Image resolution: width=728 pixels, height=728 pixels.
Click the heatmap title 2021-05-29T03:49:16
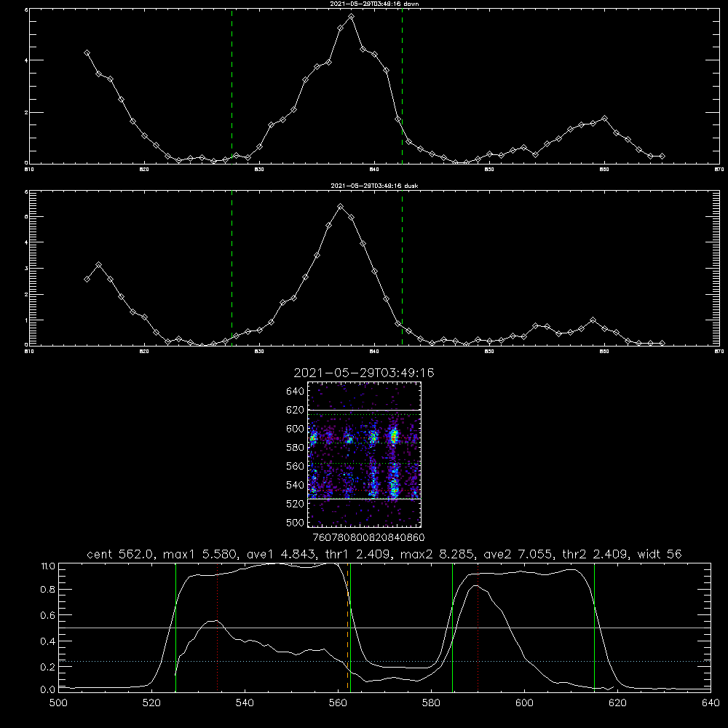tap(364, 373)
